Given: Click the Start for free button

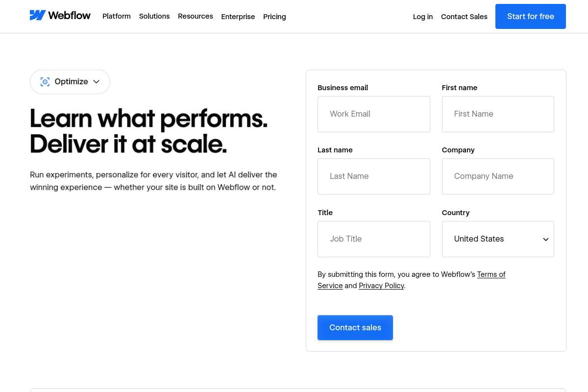Looking at the screenshot, I should pos(531,16).
